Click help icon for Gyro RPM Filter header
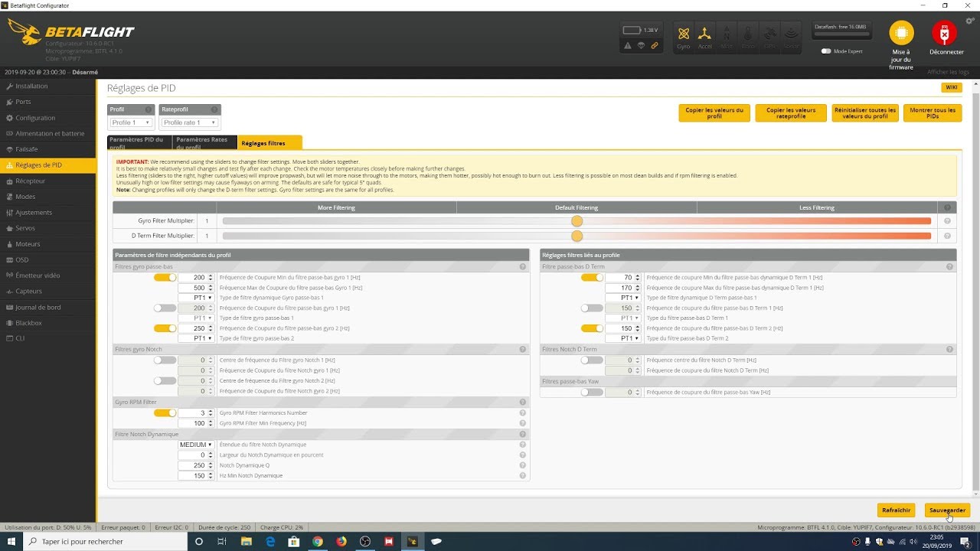The width and height of the screenshot is (980, 551). tap(523, 402)
